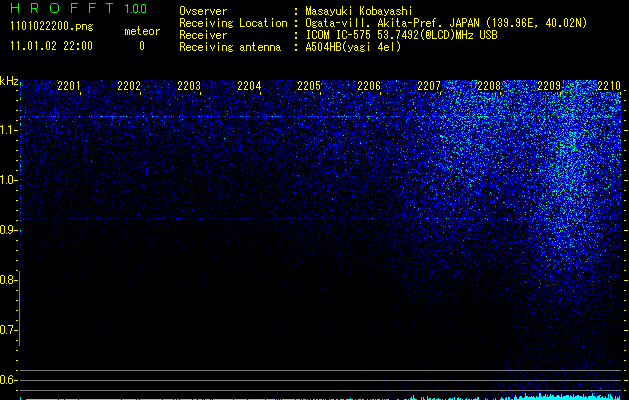Click the antenna A504HB(yagi 4el) text

pyautogui.click(x=353, y=47)
